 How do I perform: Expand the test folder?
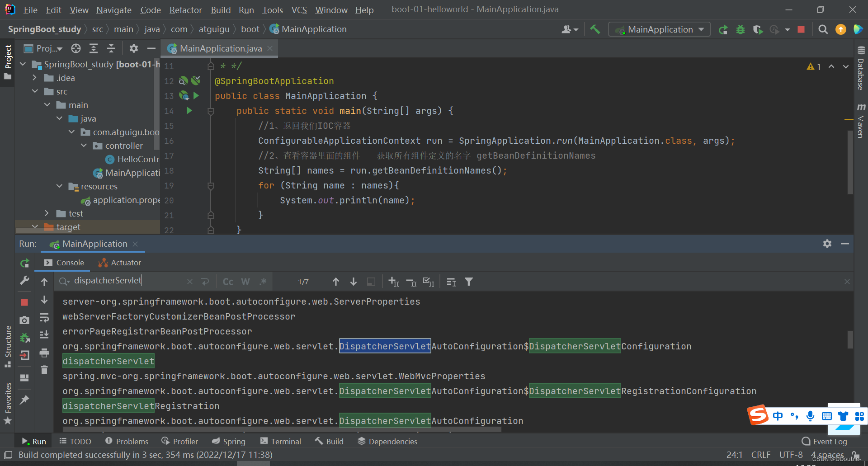[x=47, y=213]
